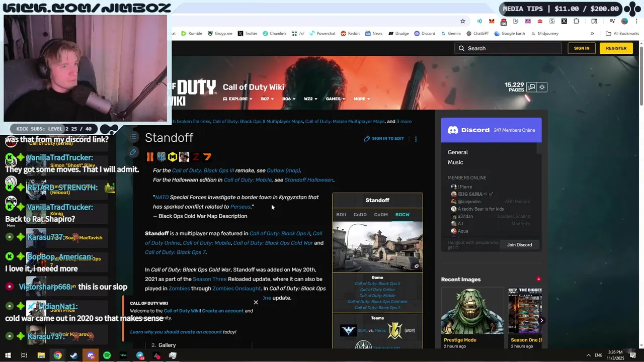
Task: Open the Groyp.me bookmark
Action: [220, 34]
